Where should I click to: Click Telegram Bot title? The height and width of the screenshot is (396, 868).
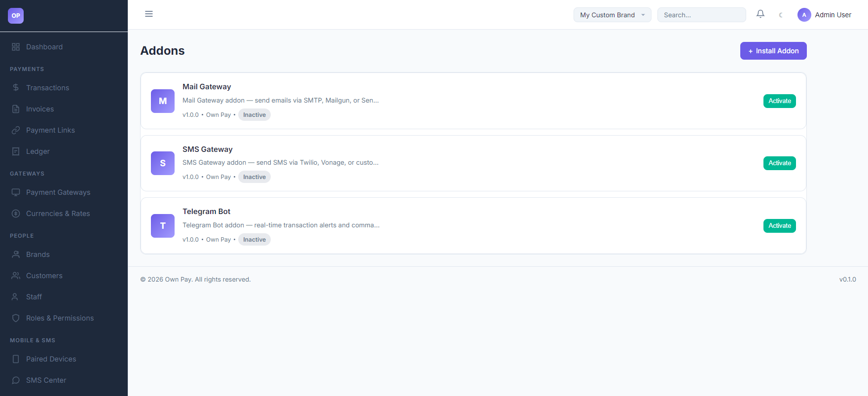coord(207,212)
